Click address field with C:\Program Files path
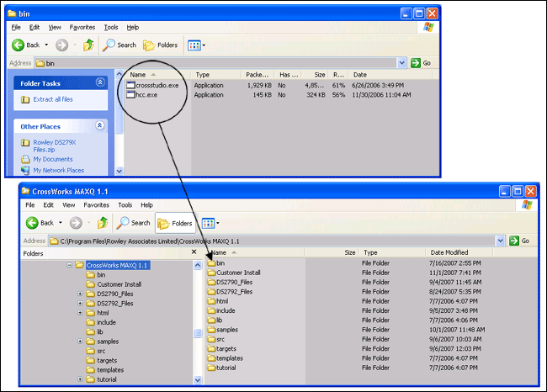547x392 pixels. point(272,241)
